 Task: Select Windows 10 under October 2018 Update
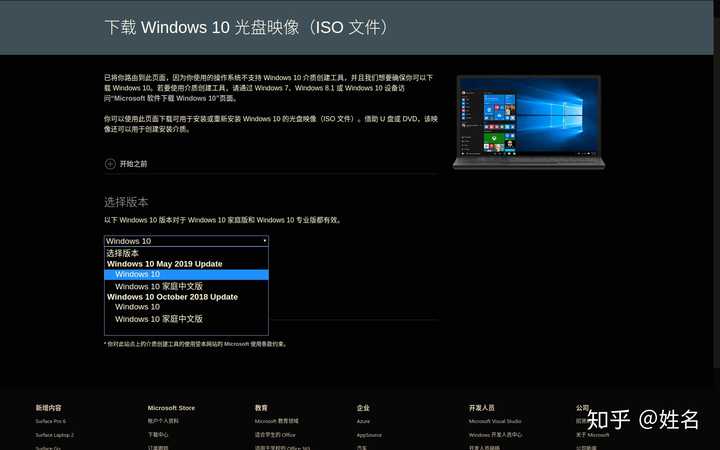(x=186, y=307)
